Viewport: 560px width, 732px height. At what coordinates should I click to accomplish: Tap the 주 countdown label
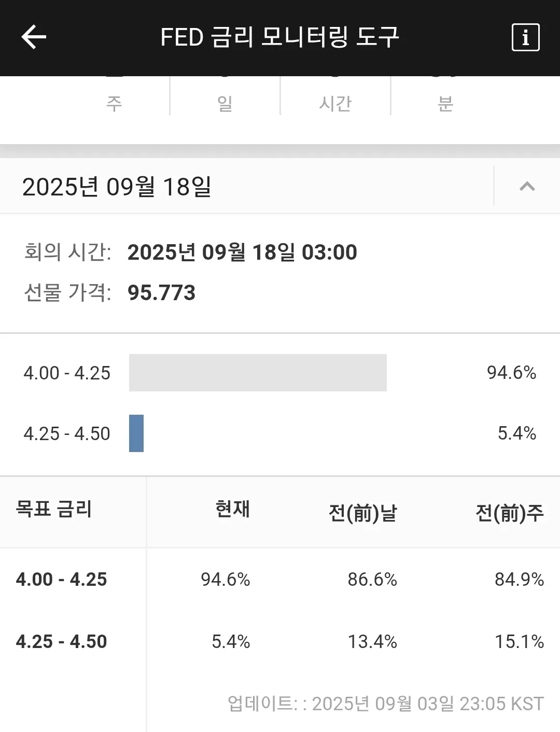[114, 104]
